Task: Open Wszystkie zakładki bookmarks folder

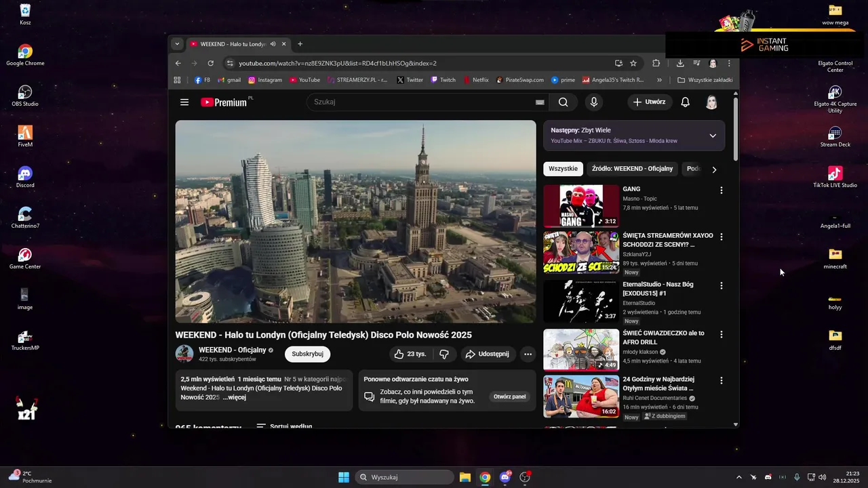Action: click(x=705, y=80)
